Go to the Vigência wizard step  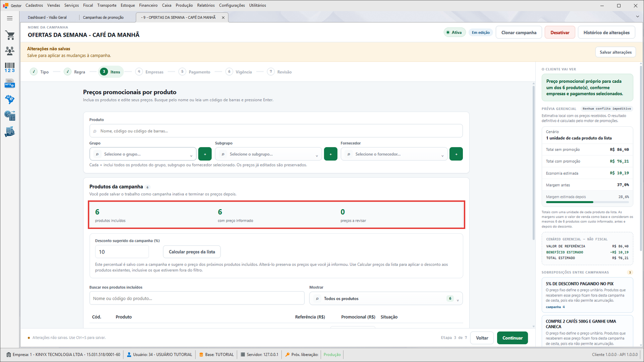coord(239,72)
